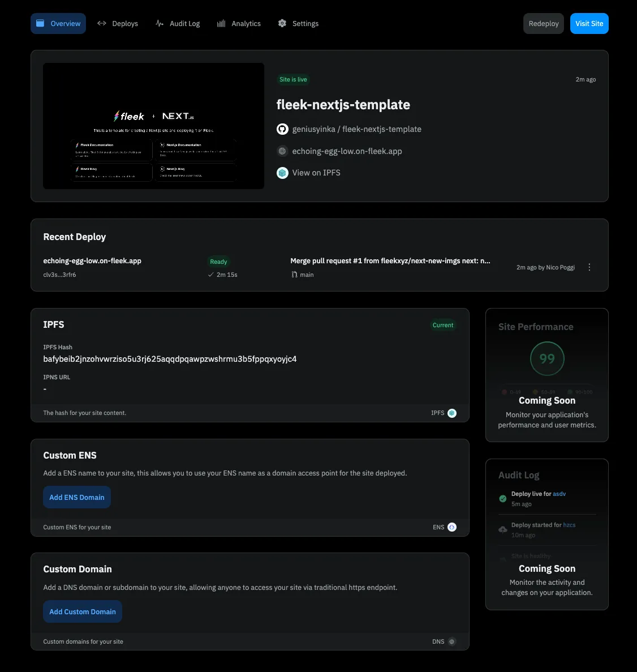Go to the Analytics tab
Viewport: 637px width, 672px height.
pos(239,24)
